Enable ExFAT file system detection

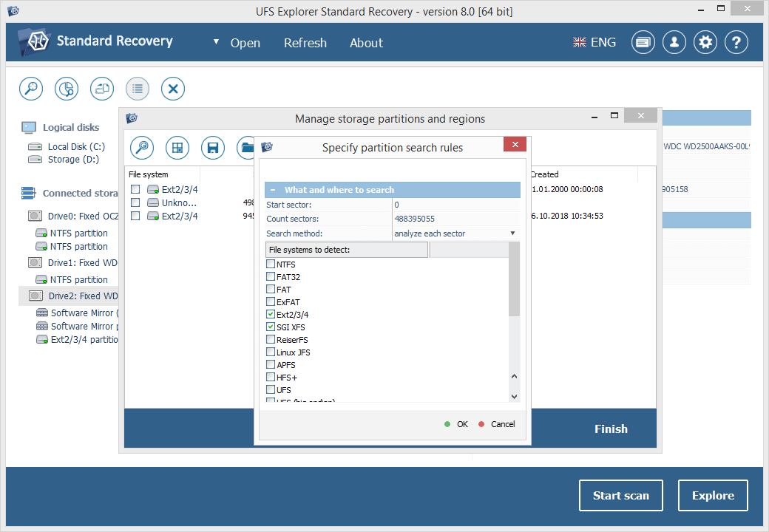pyautogui.click(x=270, y=301)
